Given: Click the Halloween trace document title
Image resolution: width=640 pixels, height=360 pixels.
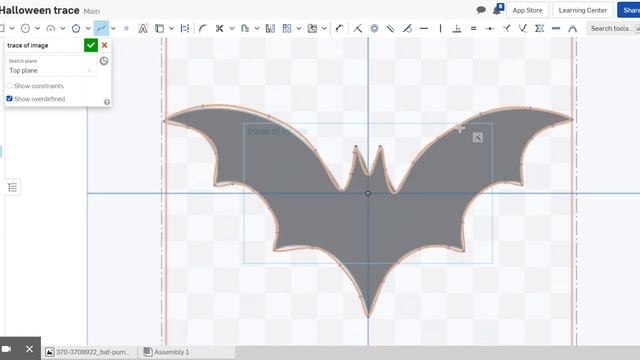Looking at the screenshot, I should click(x=40, y=10).
